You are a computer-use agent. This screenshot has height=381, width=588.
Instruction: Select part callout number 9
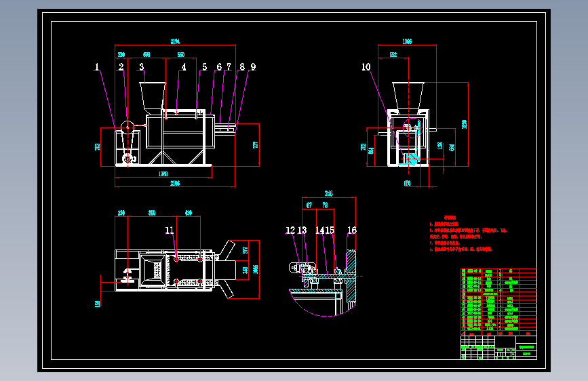click(x=253, y=66)
